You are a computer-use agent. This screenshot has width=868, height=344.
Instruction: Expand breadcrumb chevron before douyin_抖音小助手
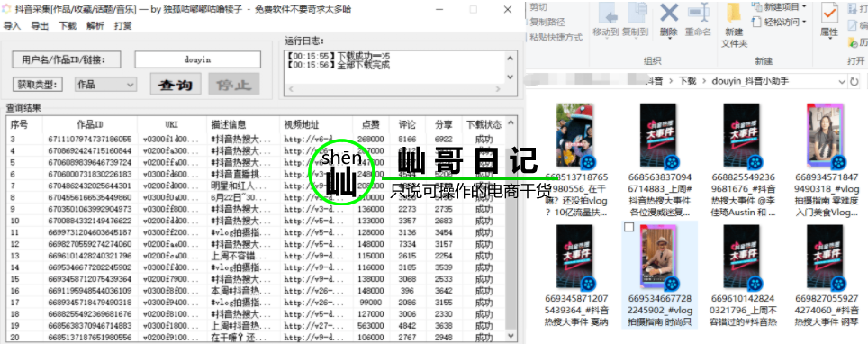click(705, 81)
